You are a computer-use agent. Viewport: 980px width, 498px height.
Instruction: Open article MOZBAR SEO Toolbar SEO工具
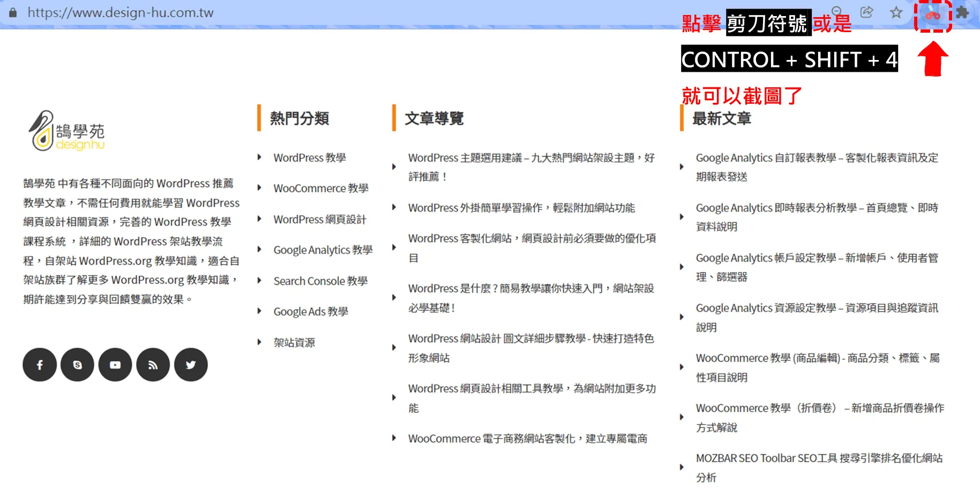[x=819, y=467]
